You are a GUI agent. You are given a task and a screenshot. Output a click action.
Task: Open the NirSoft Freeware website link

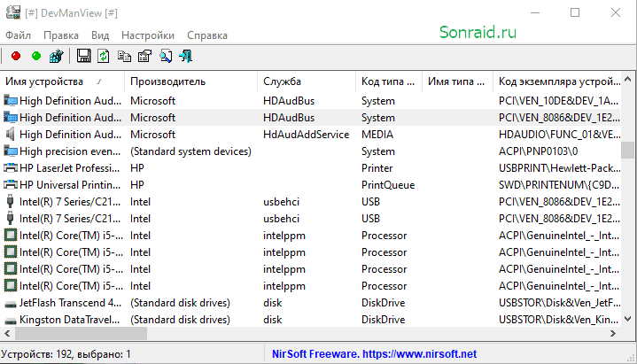pyautogui.click(x=374, y=354)
